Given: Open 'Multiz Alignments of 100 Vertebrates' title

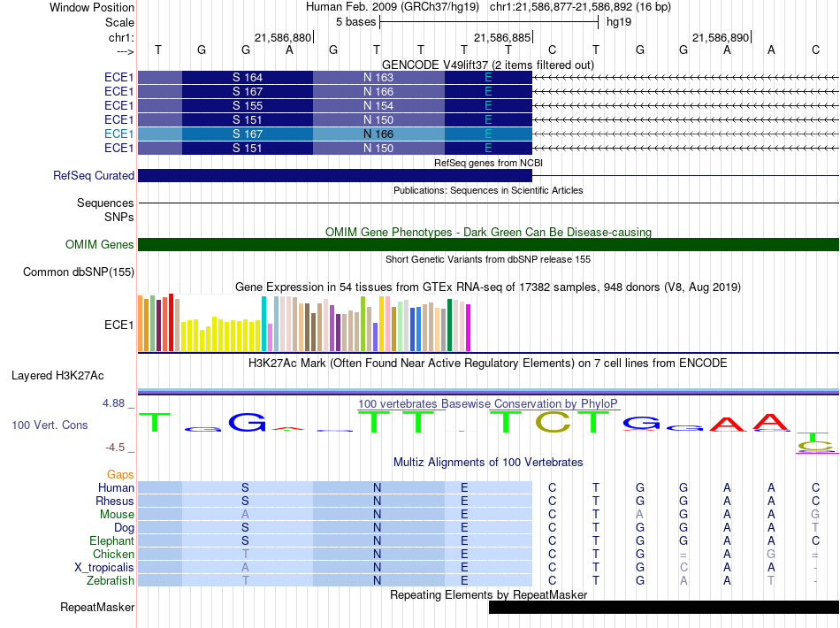Looking at the screenshot, I should pyautogui.click(x=488, y=462).
